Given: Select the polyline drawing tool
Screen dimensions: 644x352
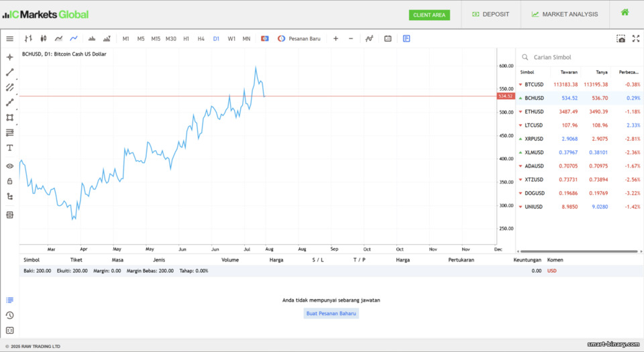Looking at the screenshot, I should click(x=10, y=103).
